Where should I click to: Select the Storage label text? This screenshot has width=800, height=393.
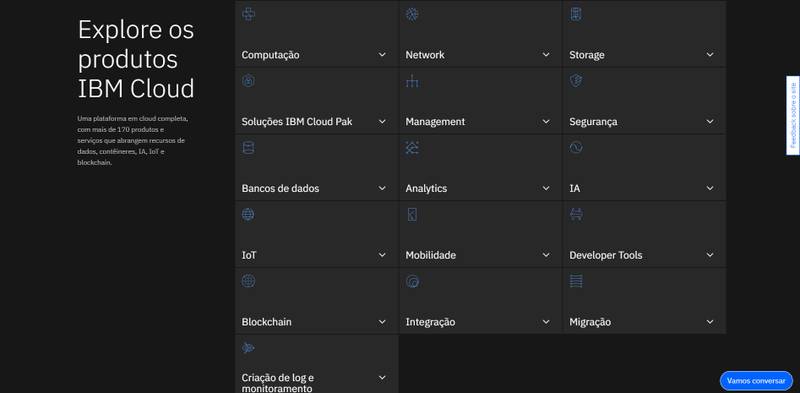pos(587,55)
